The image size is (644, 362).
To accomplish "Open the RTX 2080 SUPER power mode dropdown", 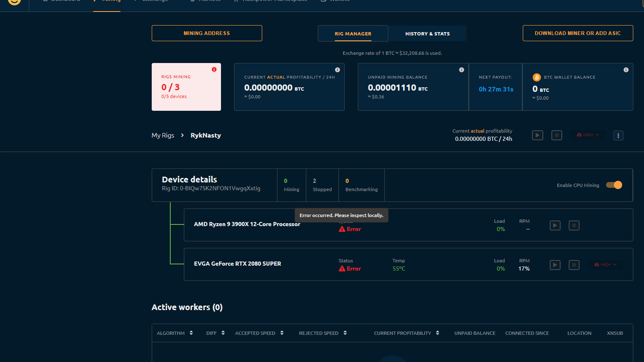I will pos(605,264).
